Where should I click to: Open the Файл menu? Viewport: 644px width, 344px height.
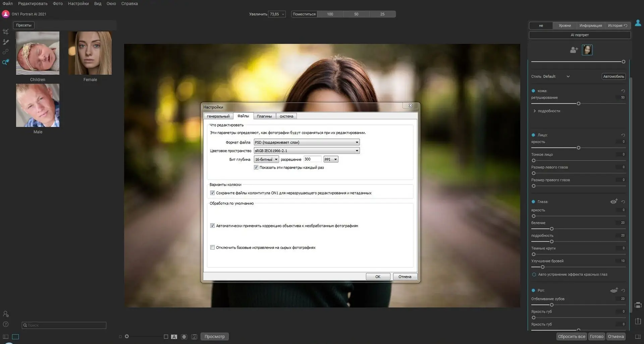tap(8, 4)
